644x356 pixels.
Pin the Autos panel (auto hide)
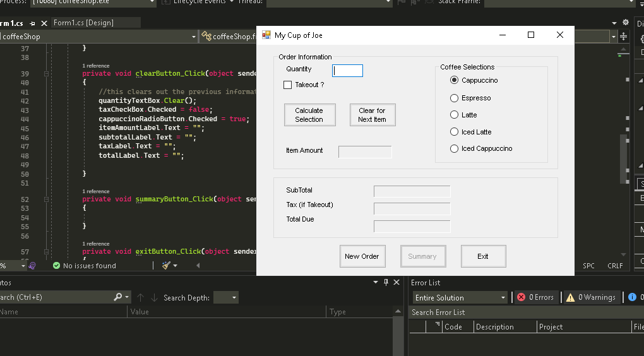[386, 282]
